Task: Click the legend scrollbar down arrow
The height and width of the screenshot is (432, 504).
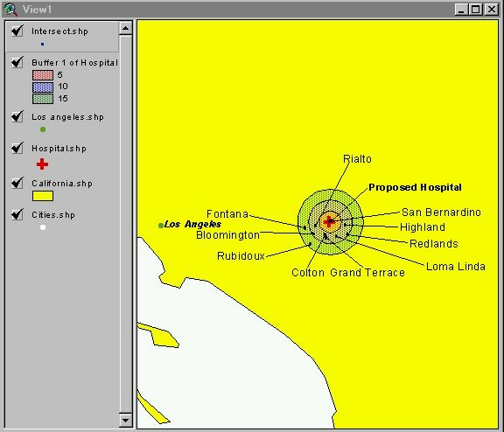Action: tap(125, 420)
